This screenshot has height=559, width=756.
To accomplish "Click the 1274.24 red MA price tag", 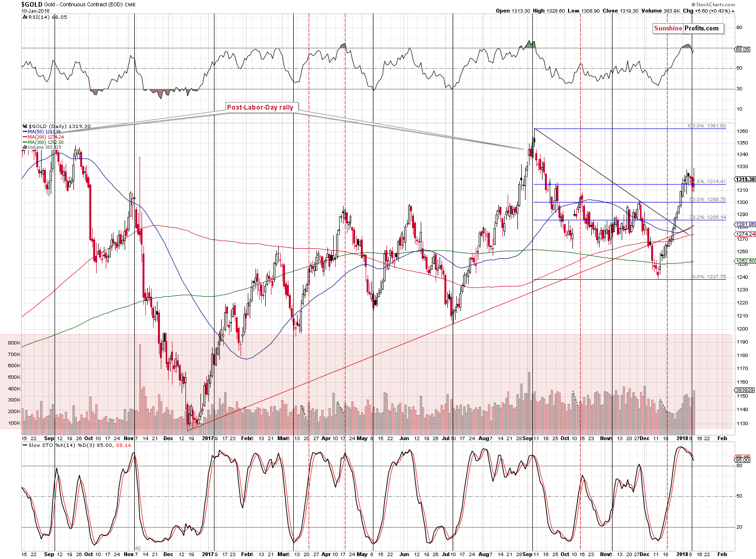I will pyautogui.click(x=745, y=234).
